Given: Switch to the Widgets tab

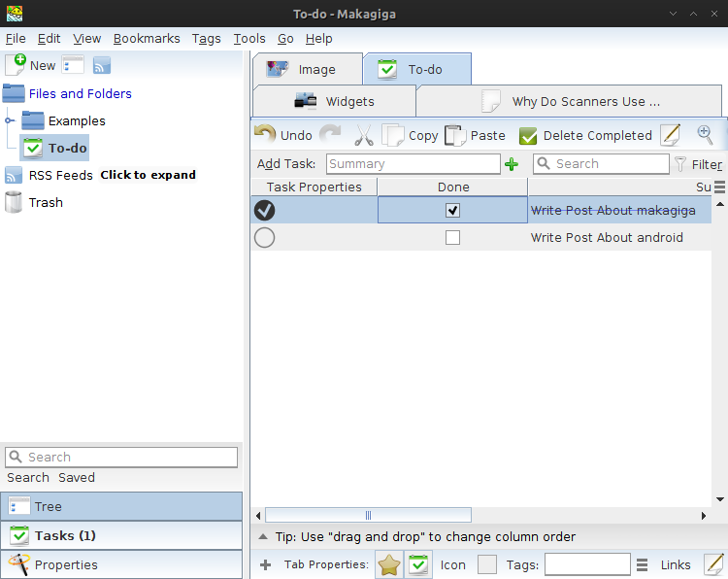Looking at the screenshot, I should (x=334, y=101).
